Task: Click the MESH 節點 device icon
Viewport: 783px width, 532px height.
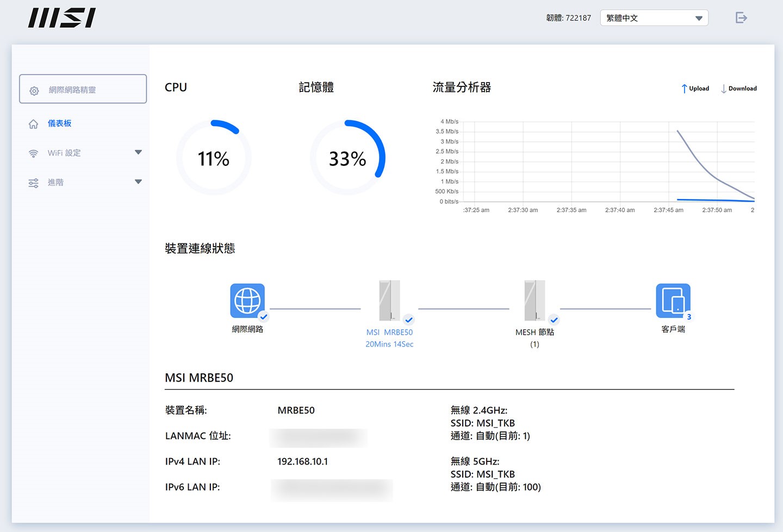Action: 535,301
